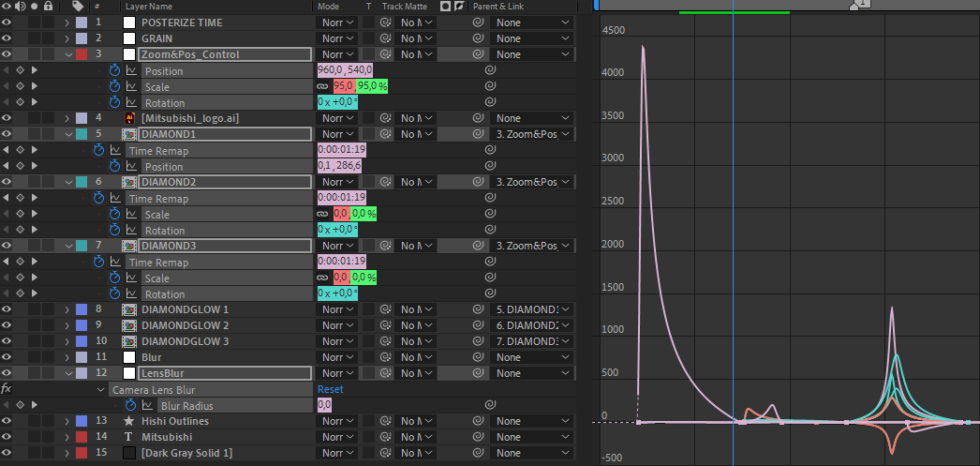The image size is (980, 466).
Task: Click Reset for Camera Lens Blur effect
Action: click(331, 389)
